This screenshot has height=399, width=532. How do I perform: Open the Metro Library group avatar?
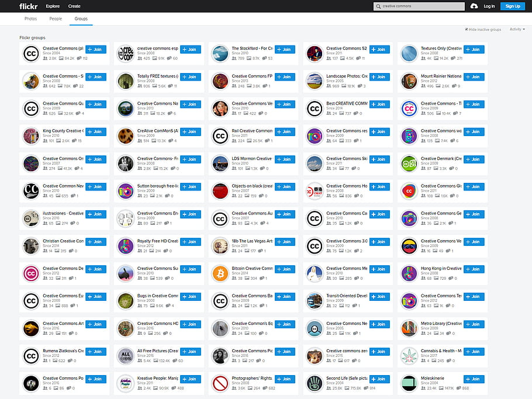click(x=409, y=328)
